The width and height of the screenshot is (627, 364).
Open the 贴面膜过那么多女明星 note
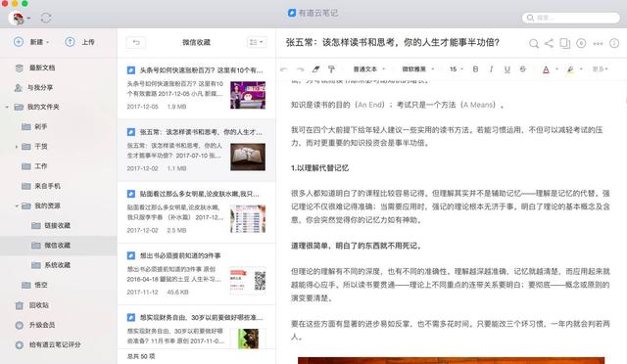coord(196,212)
